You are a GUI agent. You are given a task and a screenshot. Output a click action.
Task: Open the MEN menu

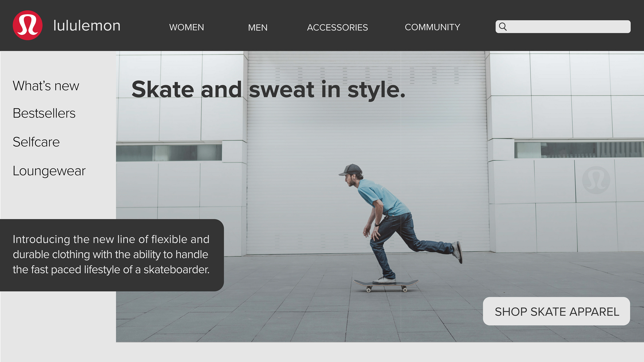[258, 27]
